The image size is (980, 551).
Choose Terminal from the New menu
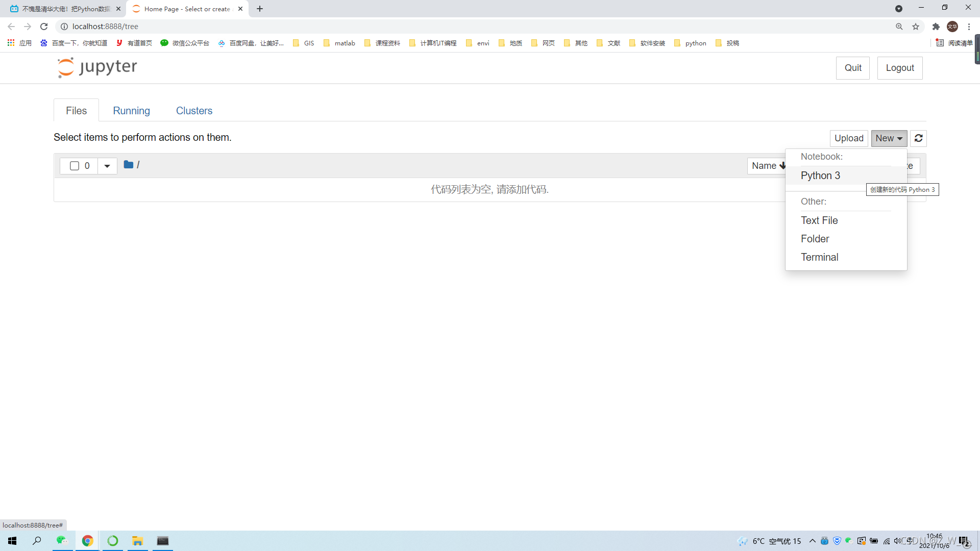[819, 257]
